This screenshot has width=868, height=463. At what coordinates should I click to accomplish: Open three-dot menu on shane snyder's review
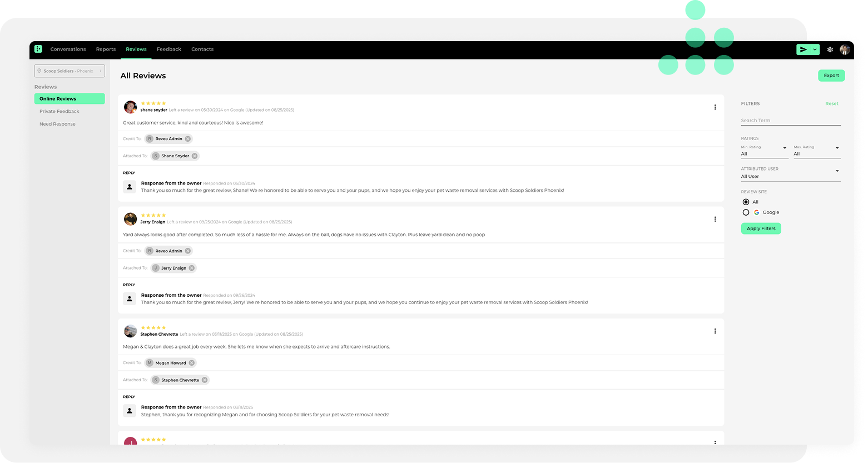(x=715, y=107)
